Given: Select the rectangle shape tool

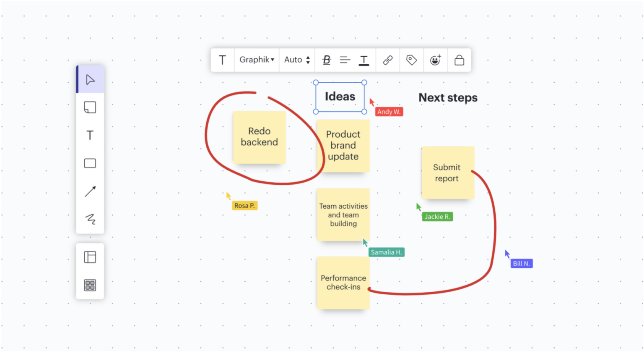Looking at the screenshot, I should (90, 163).
